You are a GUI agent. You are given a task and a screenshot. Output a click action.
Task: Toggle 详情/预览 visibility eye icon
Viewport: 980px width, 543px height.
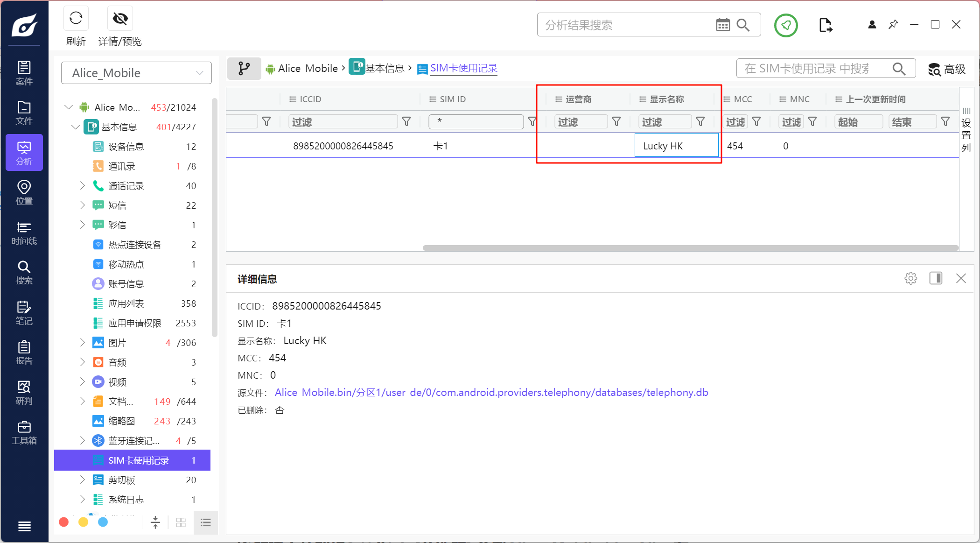[120, 19]
